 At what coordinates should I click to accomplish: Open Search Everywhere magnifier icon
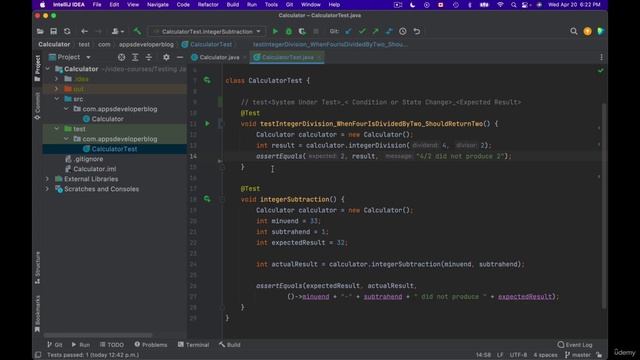pos(574,31)
